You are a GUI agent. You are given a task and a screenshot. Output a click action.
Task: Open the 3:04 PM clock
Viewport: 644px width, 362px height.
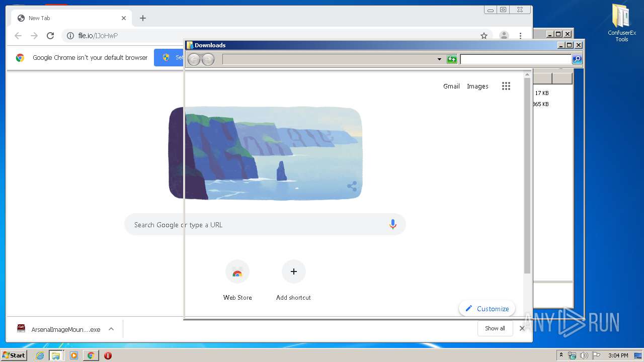pyautogui.click(x=618, y=355)
